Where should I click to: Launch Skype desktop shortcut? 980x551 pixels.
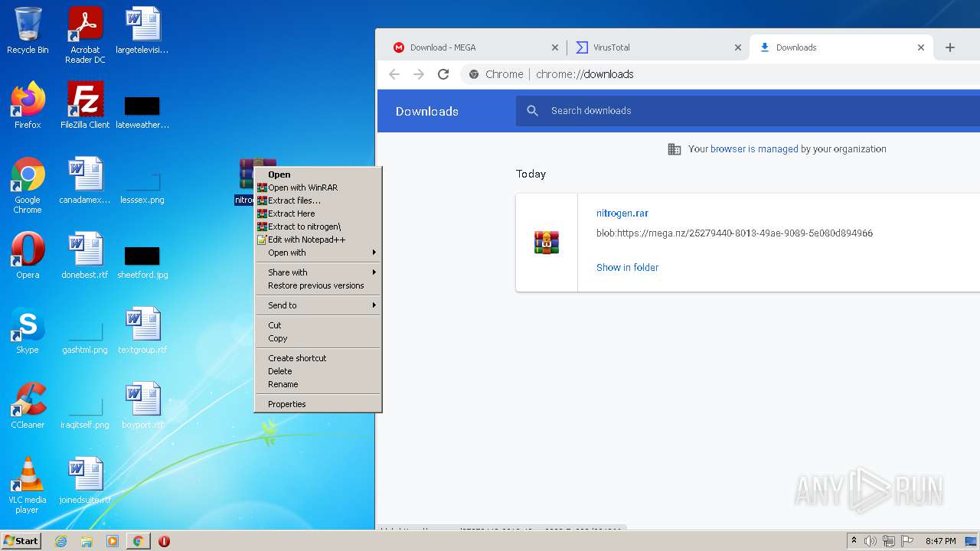click(28, 331)
